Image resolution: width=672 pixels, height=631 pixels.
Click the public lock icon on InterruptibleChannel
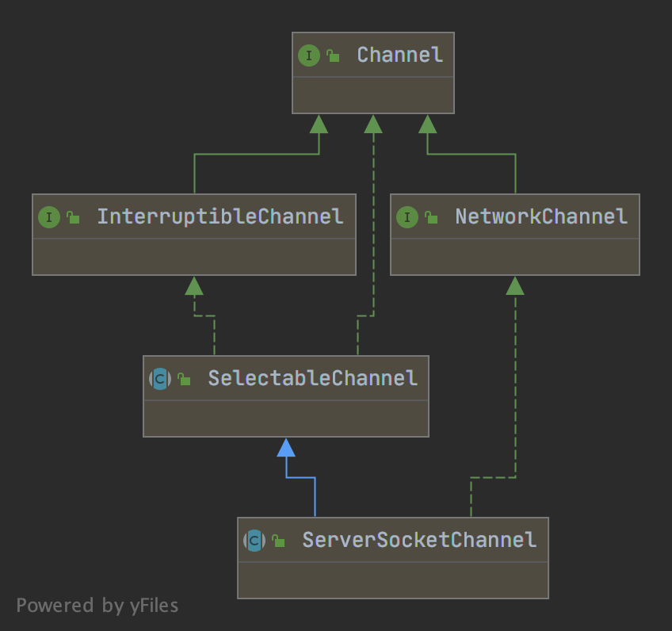(73, 218)
